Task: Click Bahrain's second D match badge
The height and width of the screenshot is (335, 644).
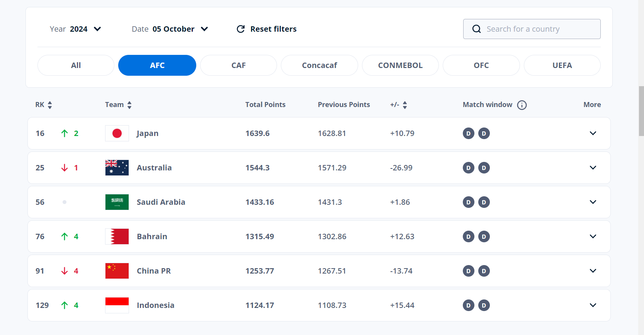Action: coord(484,236)
